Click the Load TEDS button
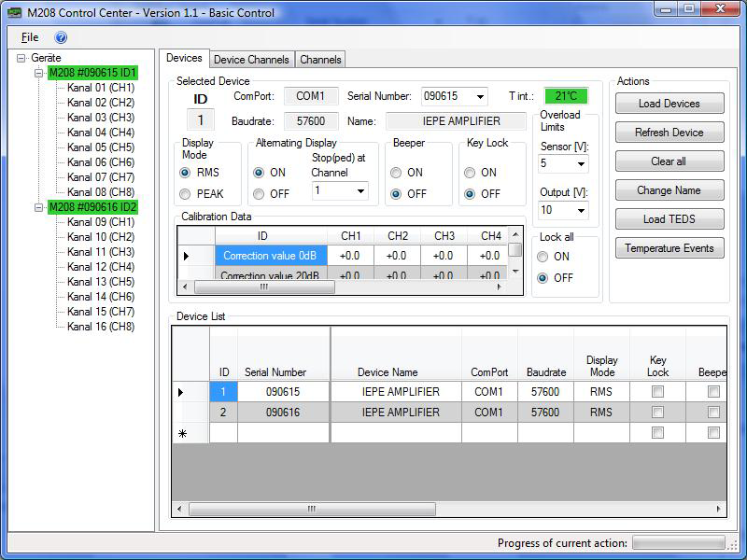 point(669,219)
